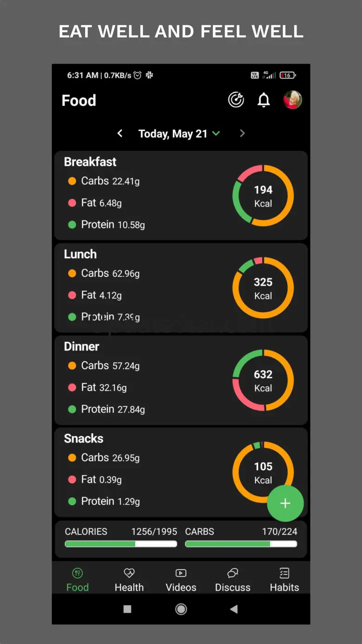Open the notifications bell
This screenshot has width=362, height=644.
click(x=264, y=100)
